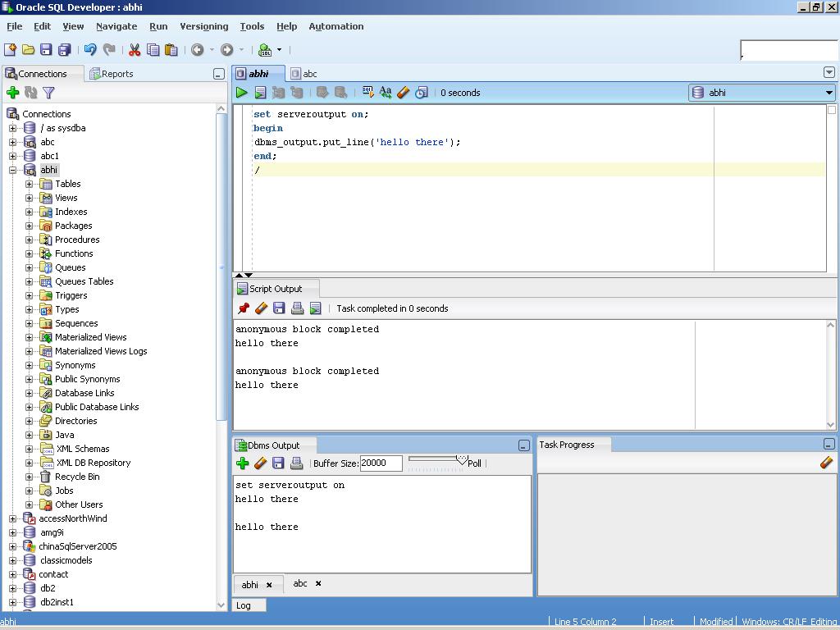Click Open folder icon in main toolbar

[29, 50]
